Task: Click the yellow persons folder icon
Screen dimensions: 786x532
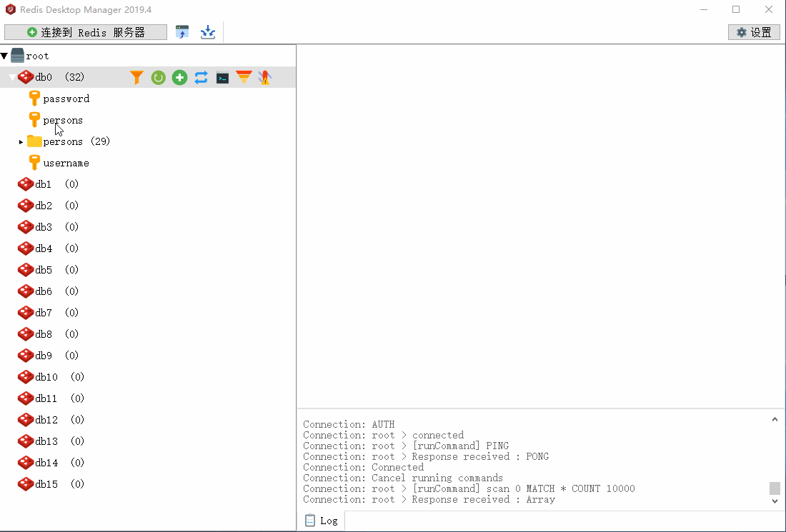Action: coord(34,141)
